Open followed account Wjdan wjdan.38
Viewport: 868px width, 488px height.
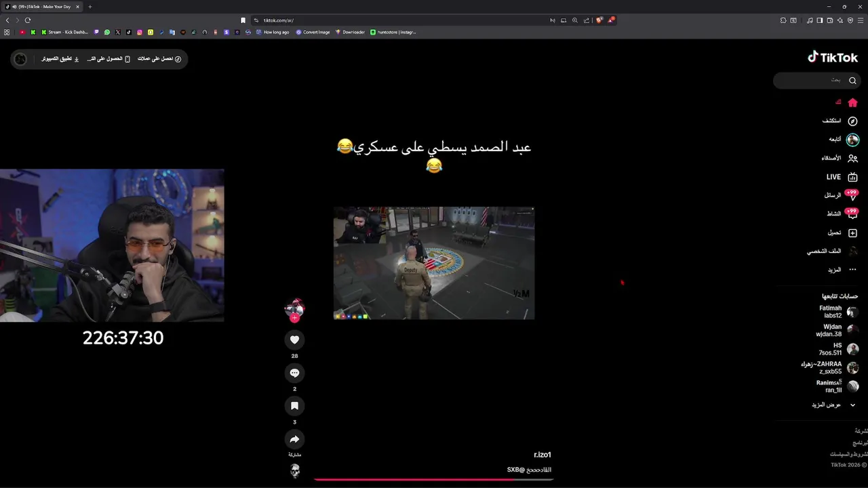coord(837,330)
